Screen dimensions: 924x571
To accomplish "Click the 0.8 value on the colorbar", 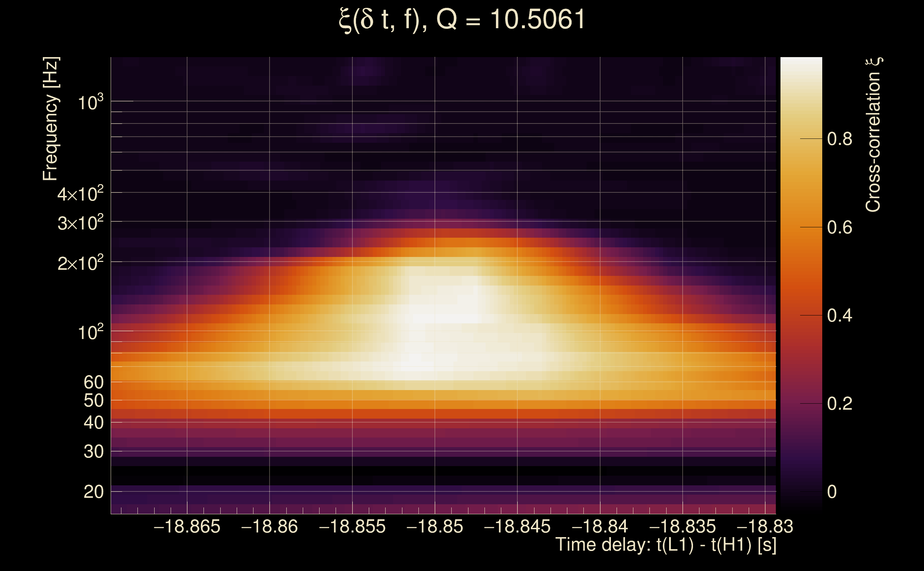I will click(x=839, y=139).
